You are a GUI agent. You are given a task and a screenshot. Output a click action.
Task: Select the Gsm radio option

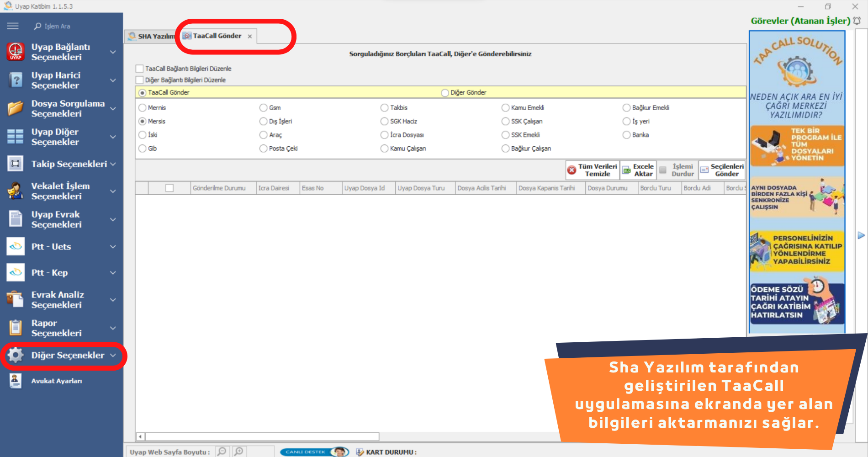tap(264, 108)
